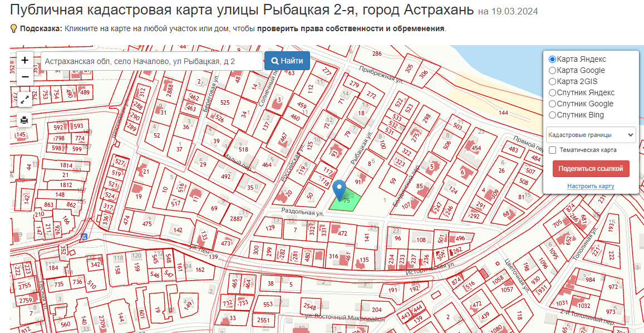Screen dimensions: 644x333
Task: Click the Поделиться ссылкой button
Action: point(591,169)
